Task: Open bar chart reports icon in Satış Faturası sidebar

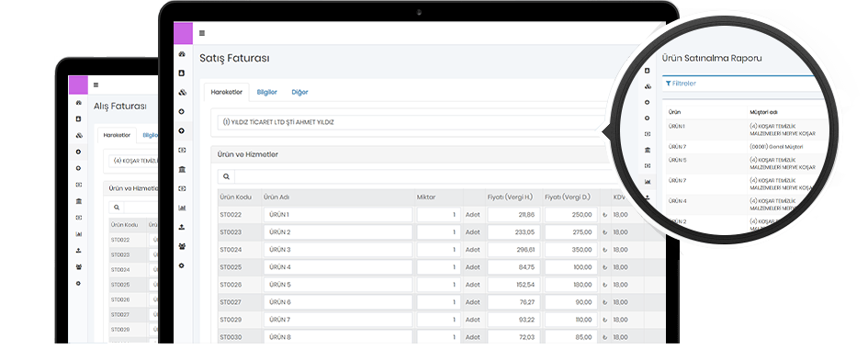Action: tap(182, 208)
